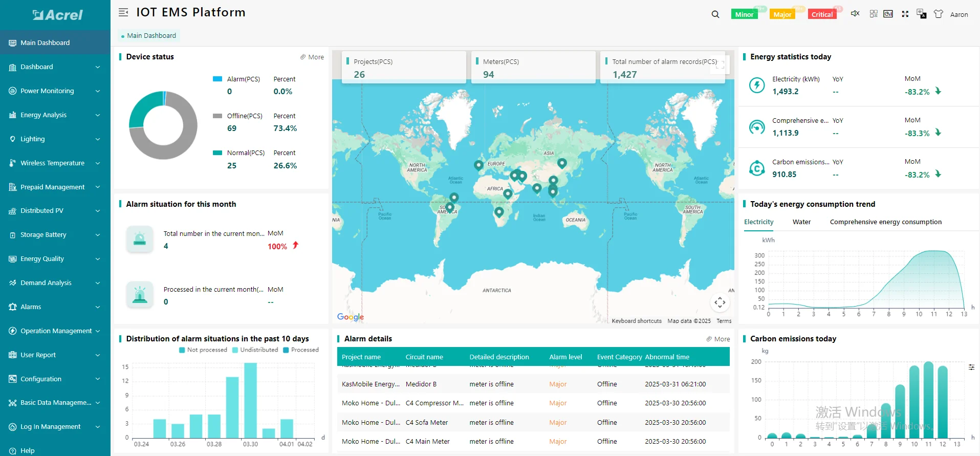Toggle the Not processed legend item

tap(203, 350)
